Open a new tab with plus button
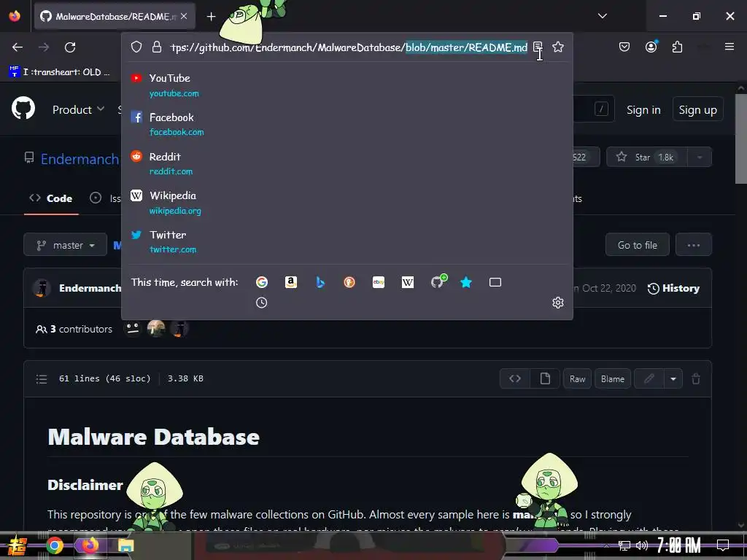This screenshot has width=747, height=560. [211, 17]
